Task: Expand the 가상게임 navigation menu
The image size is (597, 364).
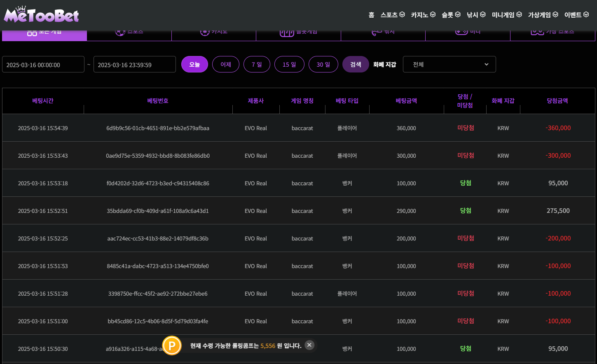Action: point(543,15)
